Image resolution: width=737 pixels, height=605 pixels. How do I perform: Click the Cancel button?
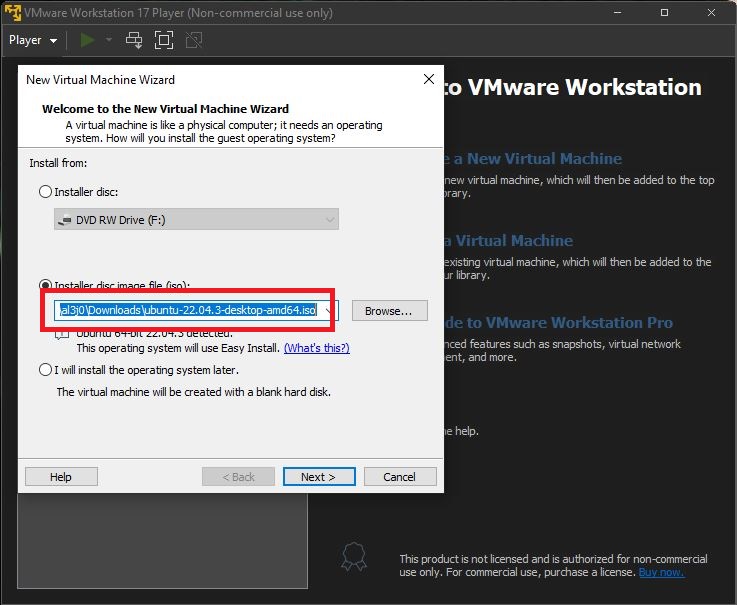[400, 477]
